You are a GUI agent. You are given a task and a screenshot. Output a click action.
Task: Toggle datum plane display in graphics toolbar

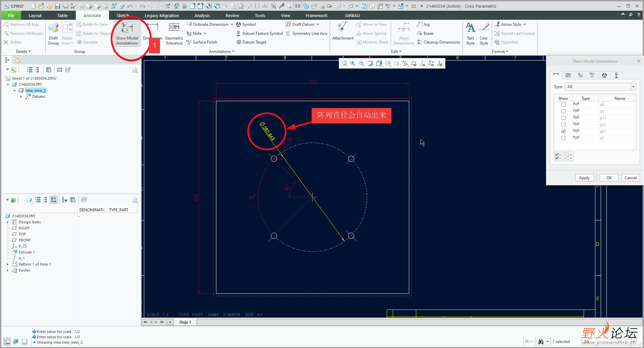[x=414, y=63]
